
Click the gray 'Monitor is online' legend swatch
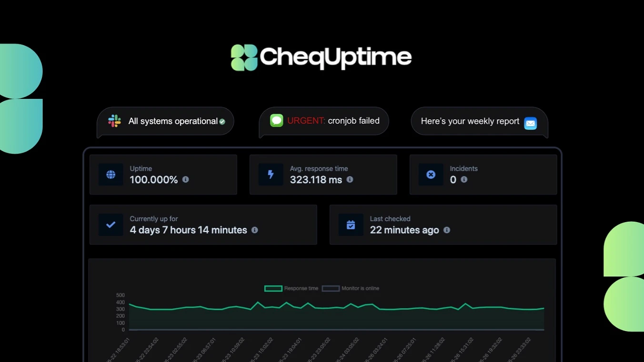[x=331, y=288]
